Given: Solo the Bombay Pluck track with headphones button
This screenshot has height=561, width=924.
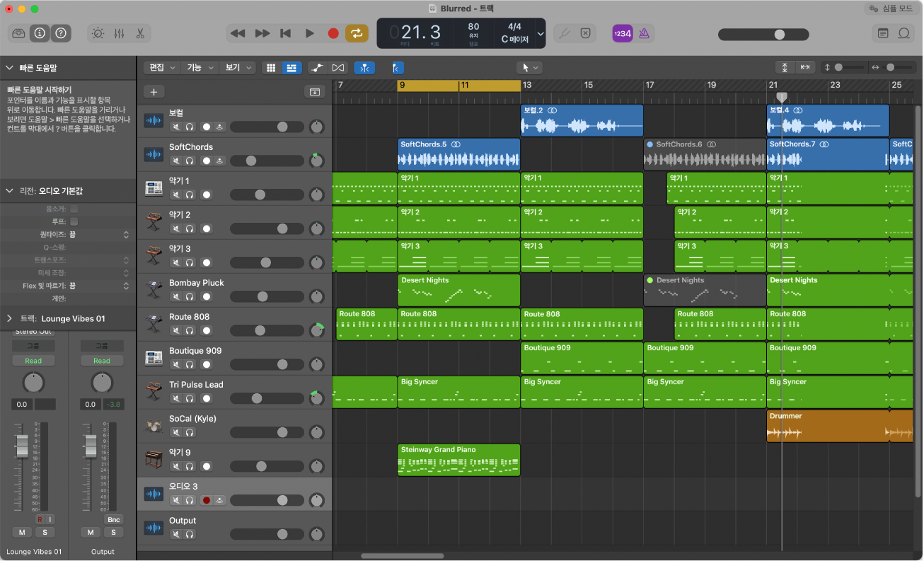Looking at the screenshot, I should [x=190, y=296].
